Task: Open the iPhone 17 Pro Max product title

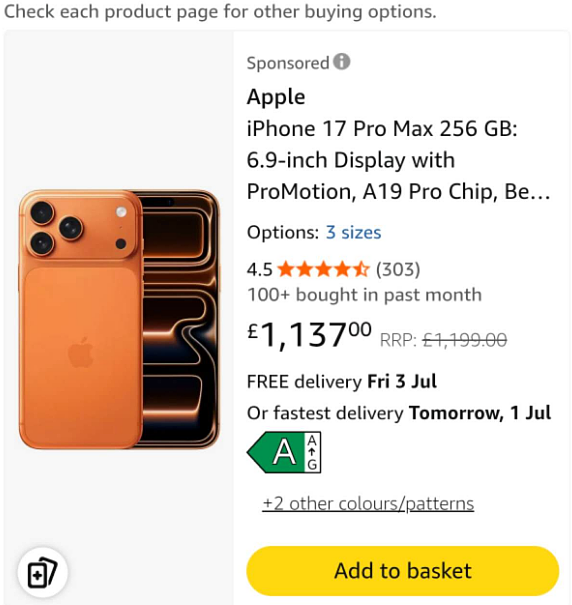Action: (398, 160)
